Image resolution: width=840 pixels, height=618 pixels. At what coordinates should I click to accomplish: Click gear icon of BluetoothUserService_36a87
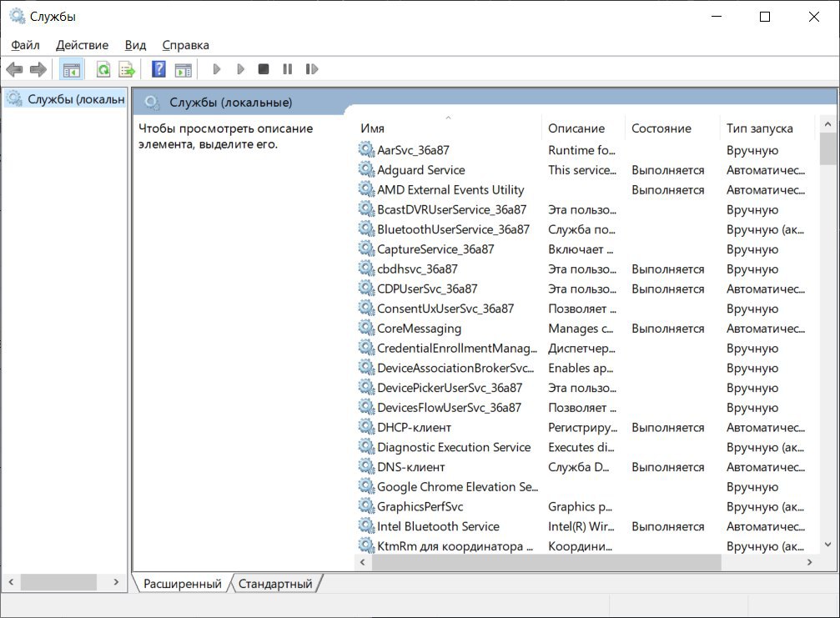tap(366, 229)
